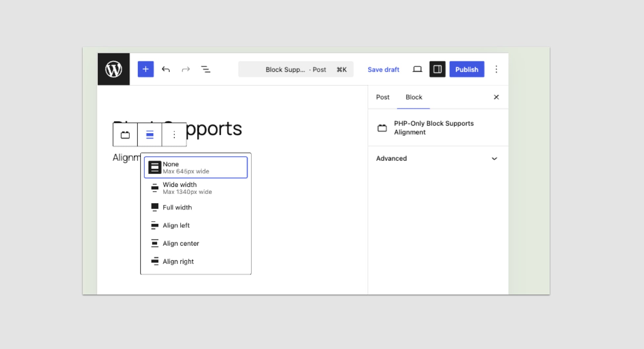Switch to the Post tab
Image resolution: width=644 pixels, height=349 pixels.
pos(382,97)
